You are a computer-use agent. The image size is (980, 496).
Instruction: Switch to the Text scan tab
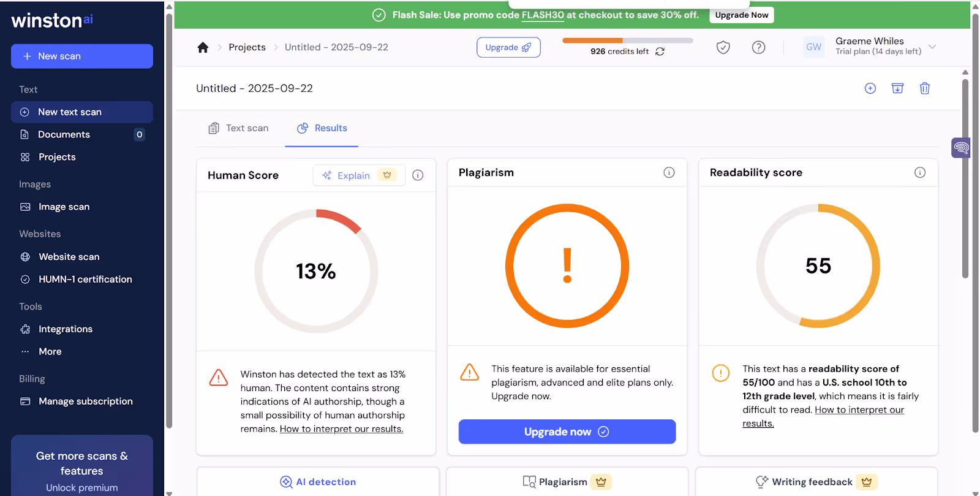coord(238,128)
